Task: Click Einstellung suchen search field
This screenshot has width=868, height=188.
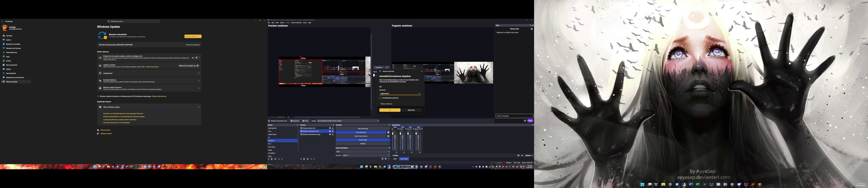Action: (133, 21)
